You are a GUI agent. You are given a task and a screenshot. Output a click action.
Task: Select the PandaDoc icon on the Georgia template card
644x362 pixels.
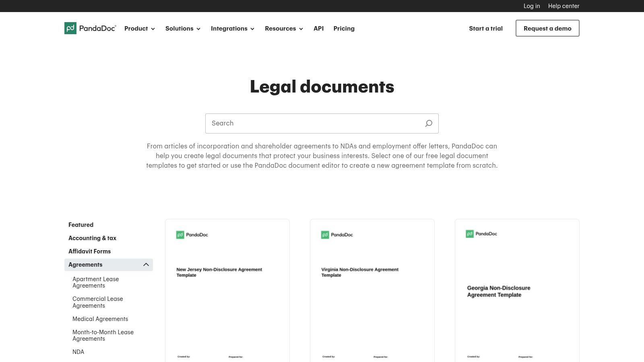pos(469,234)
